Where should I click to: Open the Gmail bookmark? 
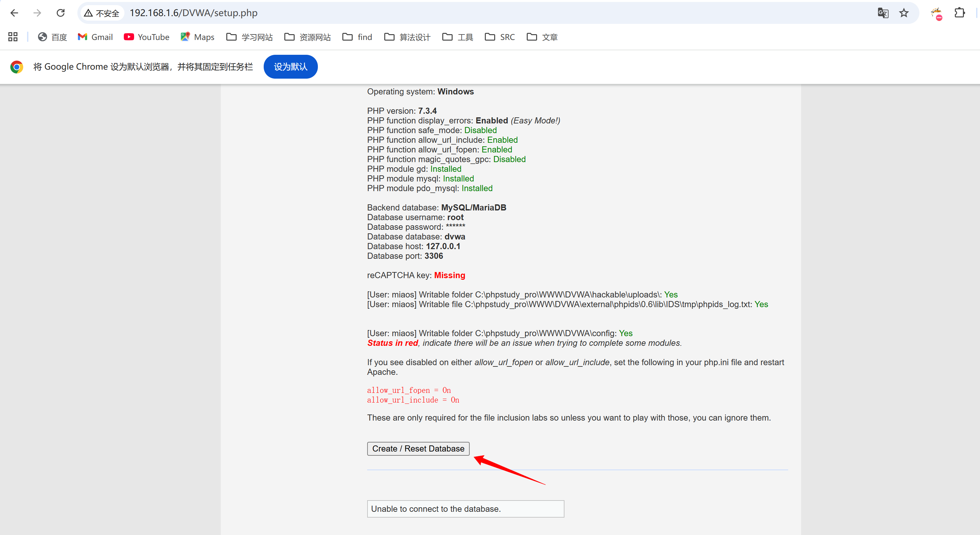click(x=95, y=37)
